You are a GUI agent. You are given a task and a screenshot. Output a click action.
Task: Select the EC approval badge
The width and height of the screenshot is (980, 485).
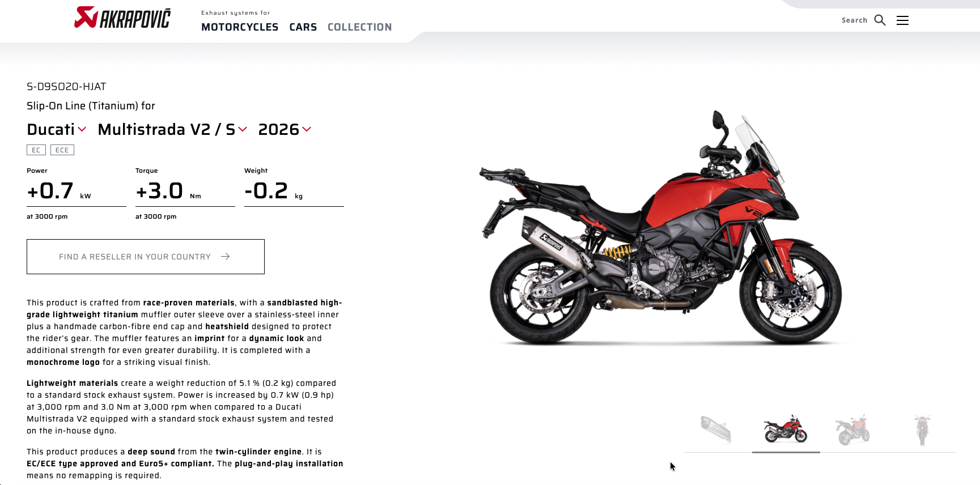click(x=36, y=150)
